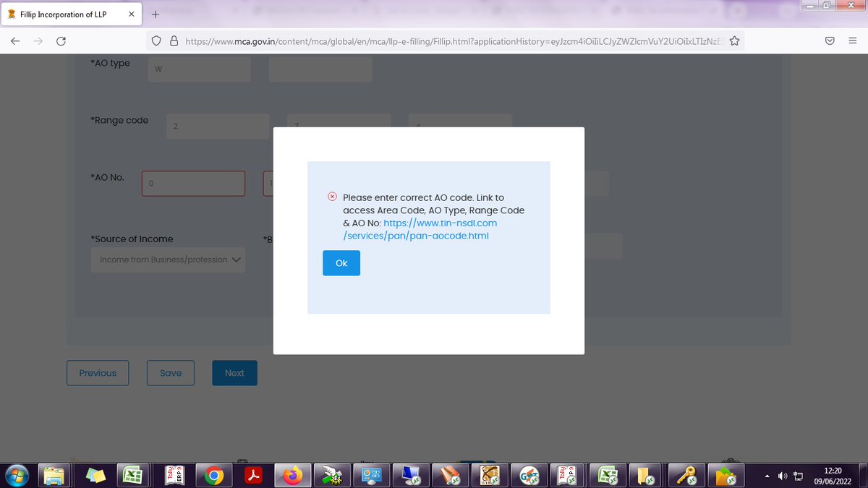This screenshot has width=868, height=488.
Task: Open the yellow folder shortcut icon
Action: point(644,476)
